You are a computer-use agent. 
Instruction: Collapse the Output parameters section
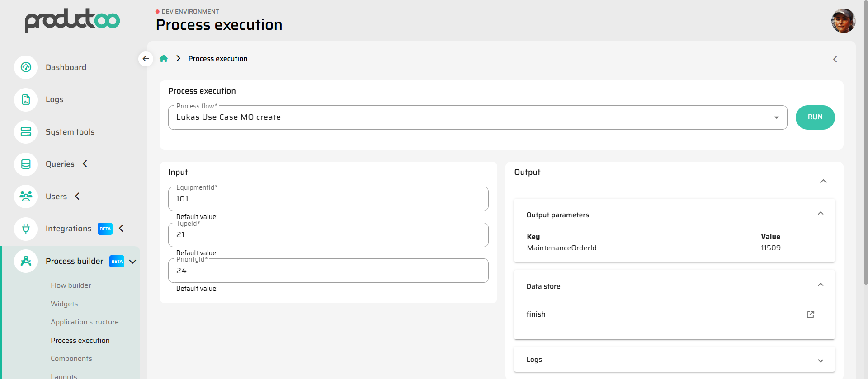pyautogui.click(x=821, y=214)
